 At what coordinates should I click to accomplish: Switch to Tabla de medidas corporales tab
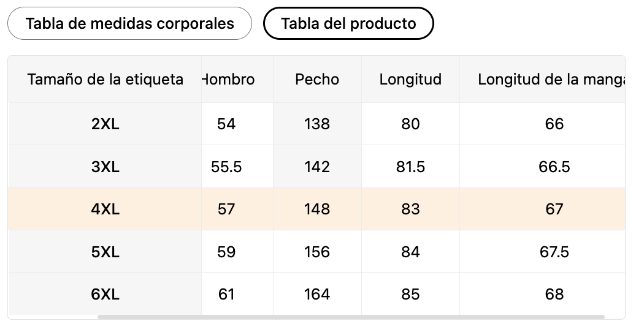click(x=129, y=23)
